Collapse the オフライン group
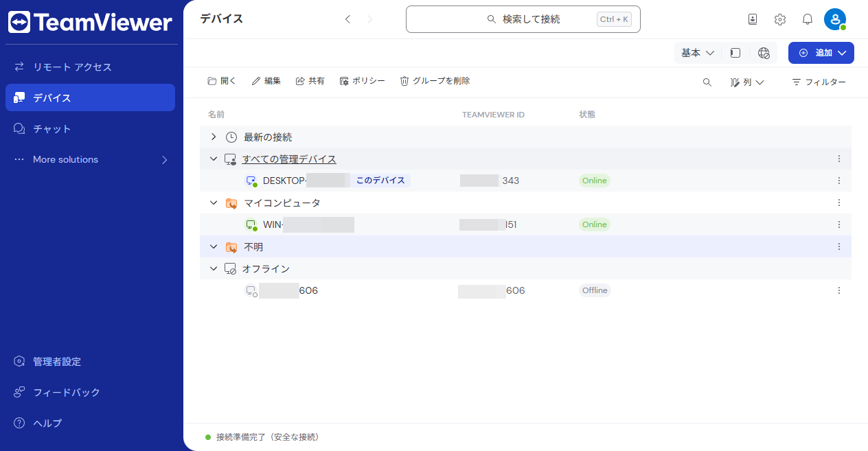This screenshot has height=451, width=868. [x=214, y=268]
